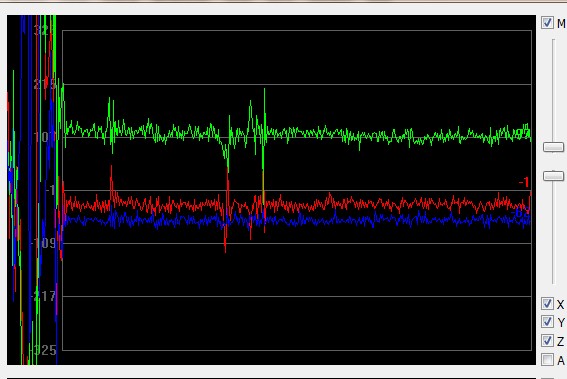567x379 pixels.
Task: Click the lower vertical slider thumb
Action: tap(554, 176)
